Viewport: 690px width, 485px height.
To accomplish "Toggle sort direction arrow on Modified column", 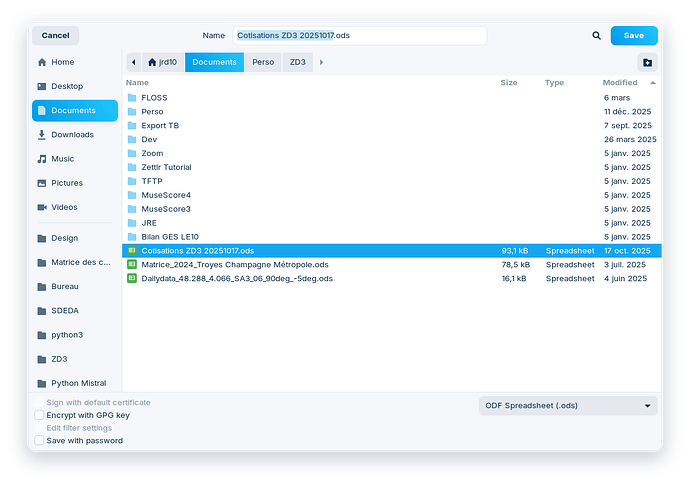I will coord(653,83).
